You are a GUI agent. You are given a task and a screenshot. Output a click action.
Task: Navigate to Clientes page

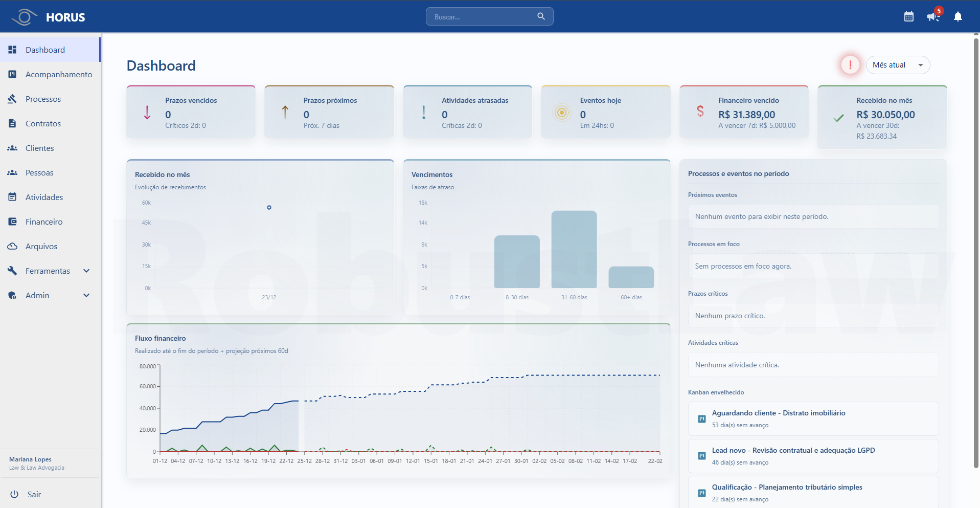coord(40,148)
